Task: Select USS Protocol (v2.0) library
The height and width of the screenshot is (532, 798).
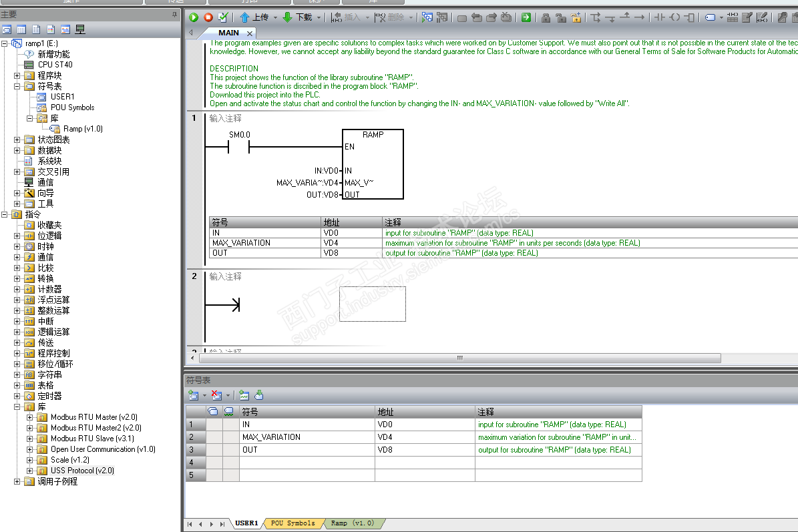Action: (x=82, y=471)
